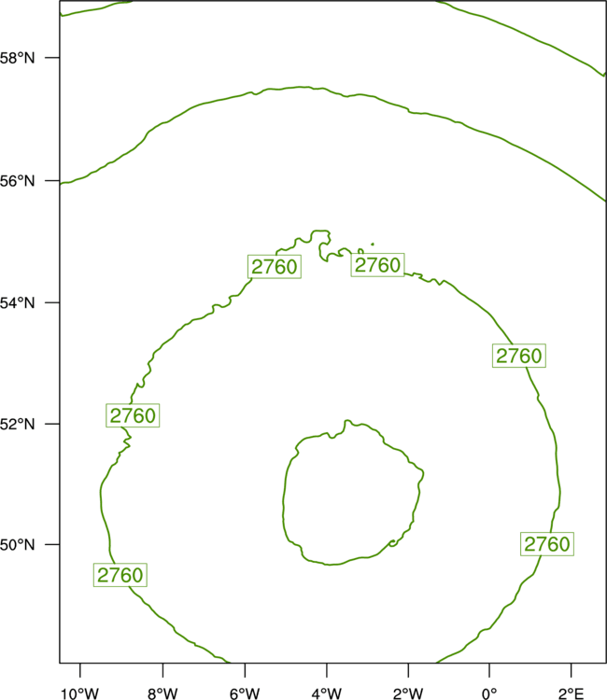This screenshot has height=700, width=607.
Task: Click the 58°N latitude axis label
Action: [17, 58]
